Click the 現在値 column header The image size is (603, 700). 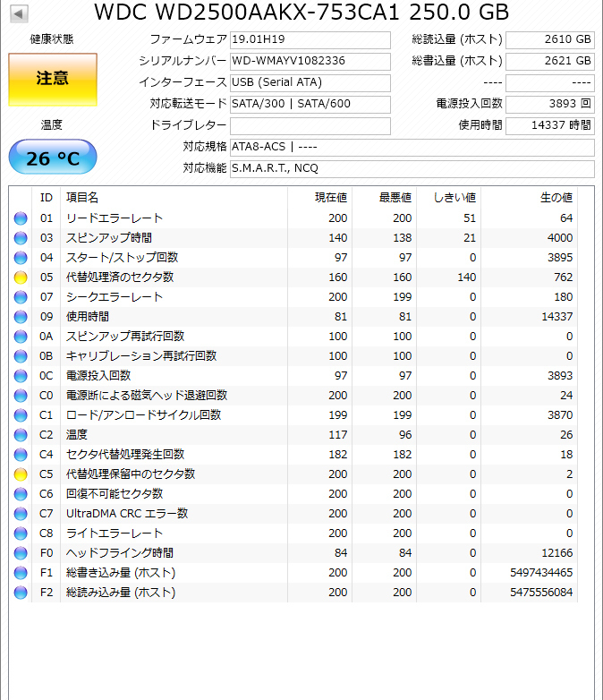(320, 197)
